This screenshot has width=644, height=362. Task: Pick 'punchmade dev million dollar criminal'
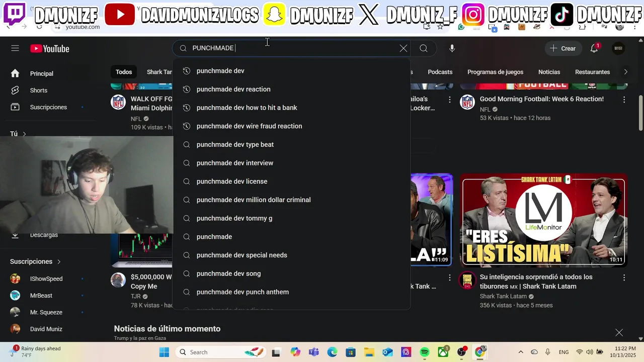coord(291,200)
